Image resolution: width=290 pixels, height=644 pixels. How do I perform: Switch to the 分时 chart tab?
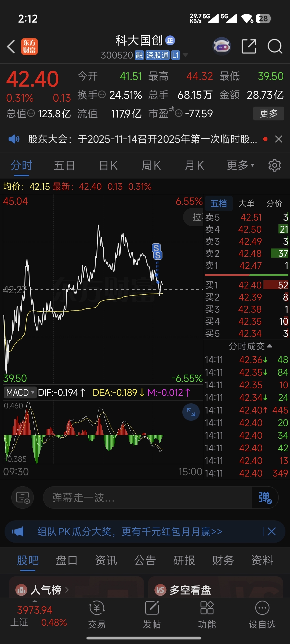[x=21, y=165]
